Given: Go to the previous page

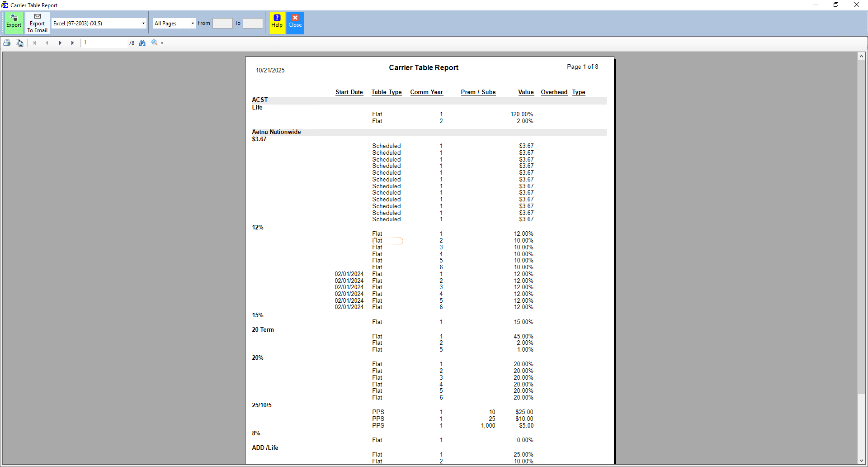Looking at the screenshot, I should tap(47, 43).
